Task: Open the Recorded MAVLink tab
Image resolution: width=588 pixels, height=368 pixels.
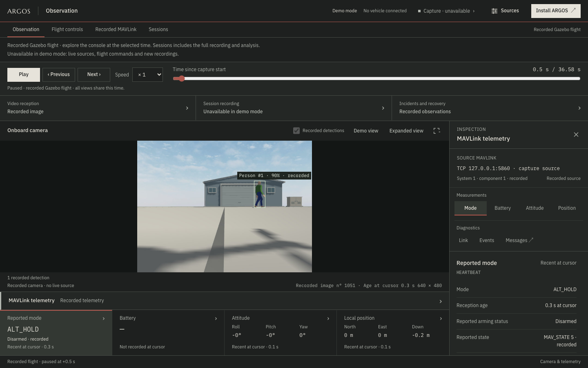Action: pyautogui.click(x=116, y=29)
